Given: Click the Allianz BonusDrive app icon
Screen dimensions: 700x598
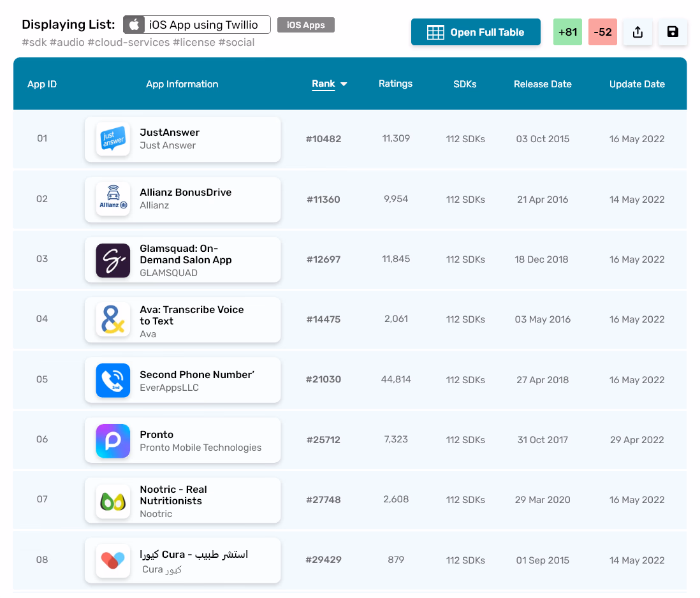Looking at the screenshot, I should pos(113,199).
